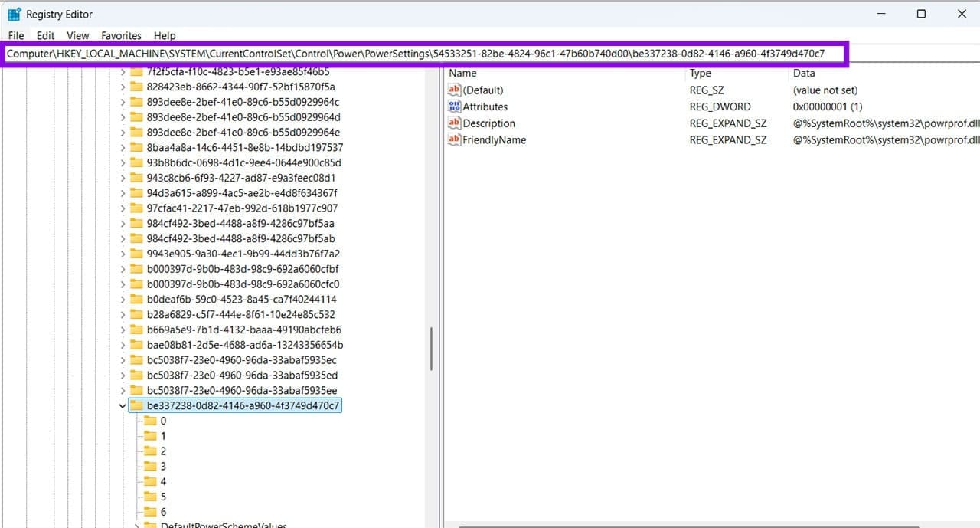The width and height of the screenshot is (980, 528).
Task: Click folder icon of key b000397d ending cfbf
Action: coord(136,269)
